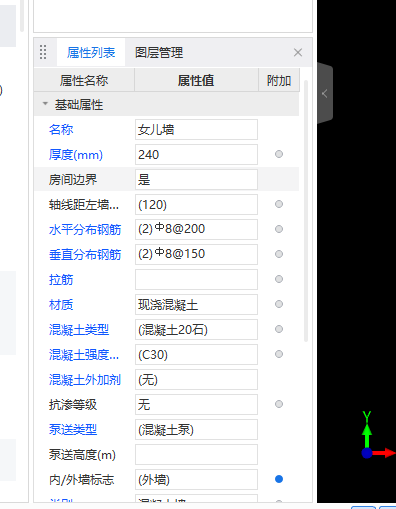Toggle the 附加 circle for 水平分布钢筋
Viewport: 396px width, 509px height.
[x=279, y=229]
